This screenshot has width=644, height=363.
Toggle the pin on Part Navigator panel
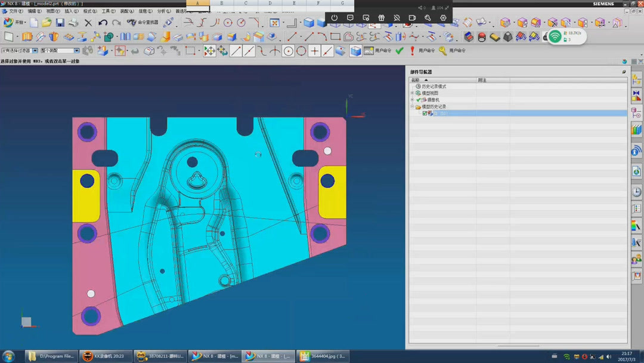coord(624,72)
